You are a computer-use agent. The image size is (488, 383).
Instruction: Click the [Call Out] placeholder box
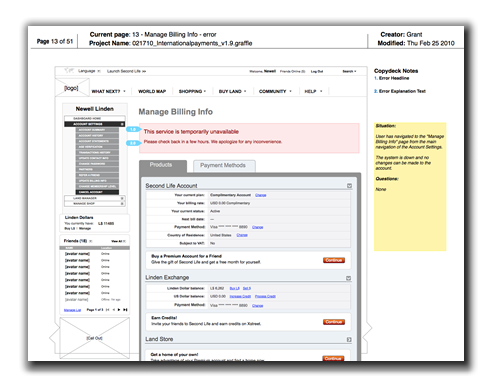tap(95, 338)
